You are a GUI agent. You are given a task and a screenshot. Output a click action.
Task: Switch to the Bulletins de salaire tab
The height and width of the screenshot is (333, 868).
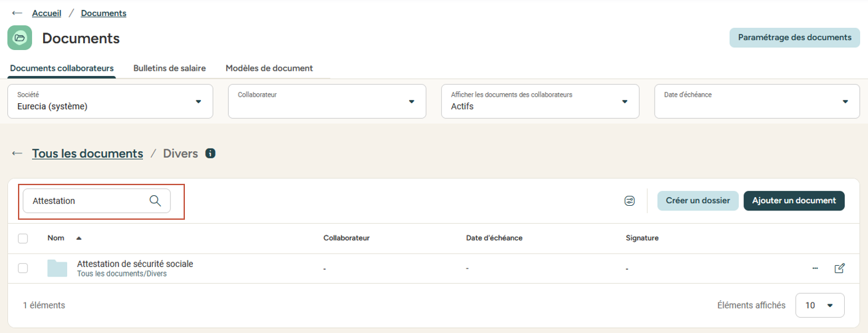(170, 68)
